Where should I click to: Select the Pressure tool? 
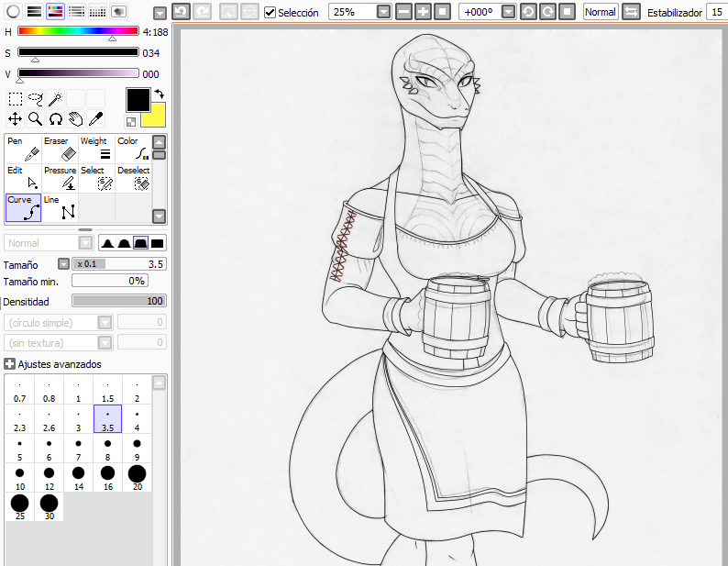pos(60,178)
